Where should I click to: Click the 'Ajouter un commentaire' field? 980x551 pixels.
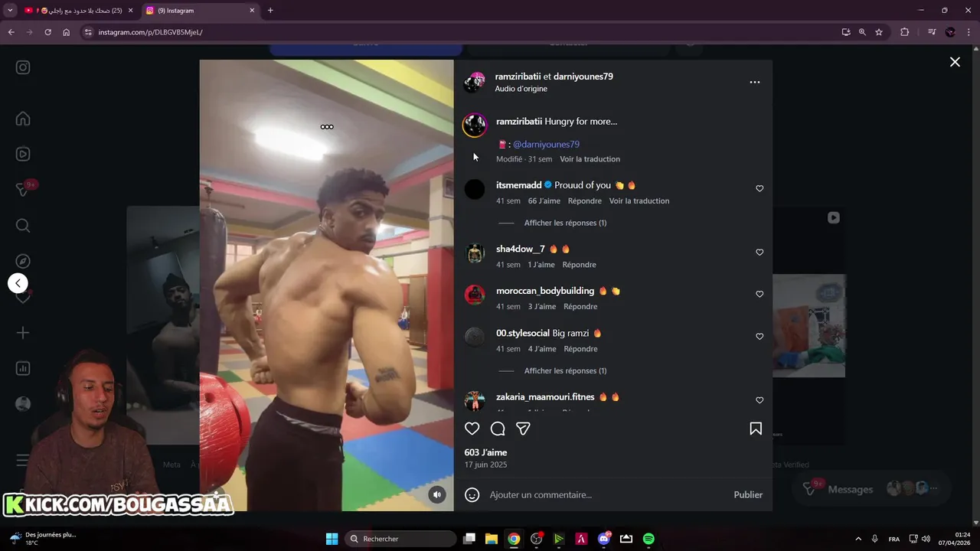click(x=605, y=495)
